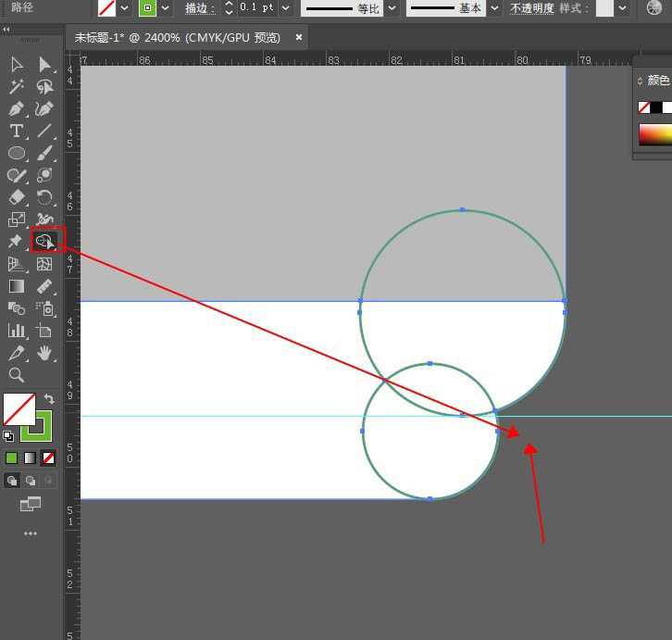Switch to the Hand tool

click(44, 353)
